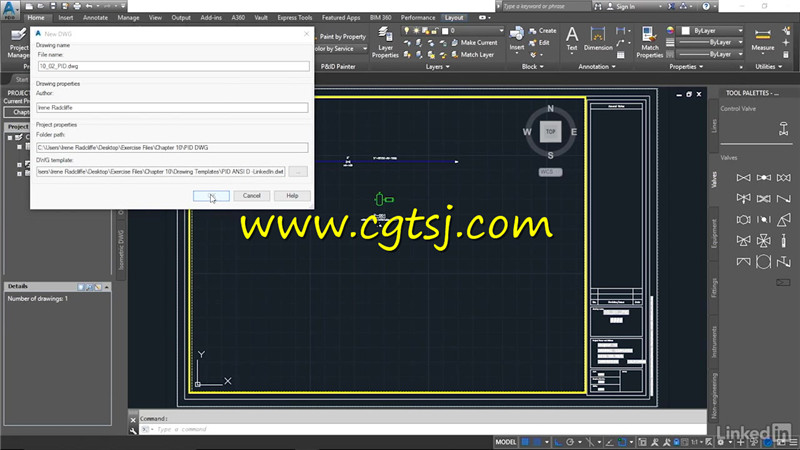Viewport: 800px width, 450px height.
Task: Click Create block button
Action: pos(542,31)
